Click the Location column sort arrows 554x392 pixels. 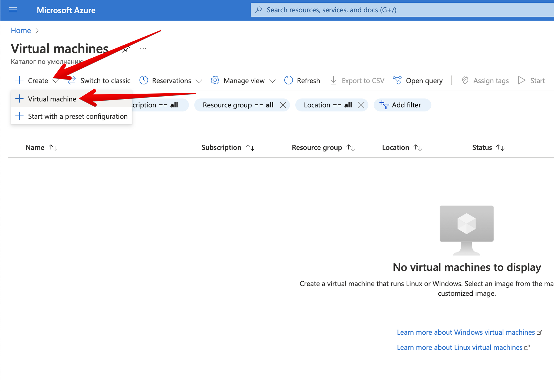point(418,148)
